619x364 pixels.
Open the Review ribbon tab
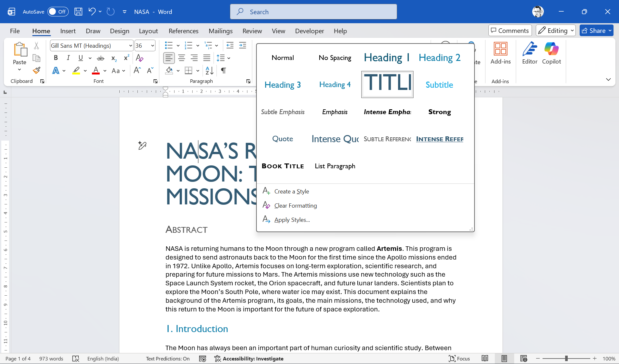pyautogui.click(x=252, y=31)
